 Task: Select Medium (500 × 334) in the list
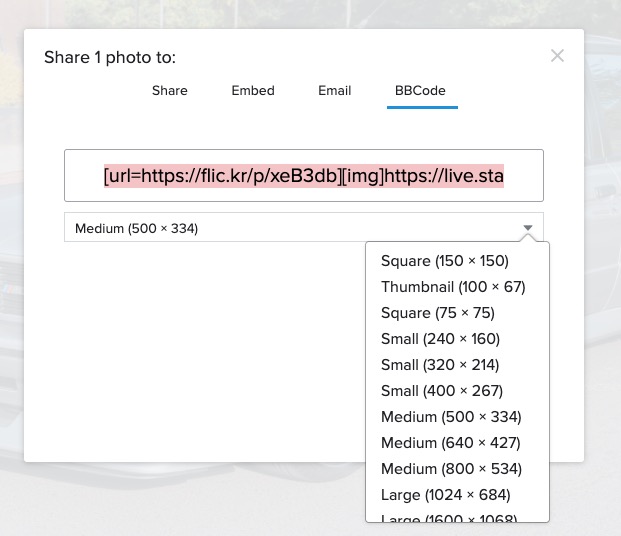tap(451, 417)
